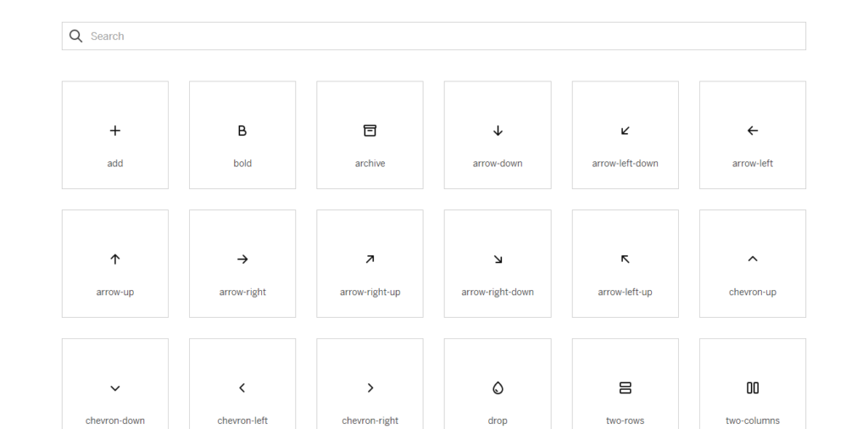The width and height of the screenshot is (868, 429).
Task: Choose the arrow-up icon
Action: 115,259
